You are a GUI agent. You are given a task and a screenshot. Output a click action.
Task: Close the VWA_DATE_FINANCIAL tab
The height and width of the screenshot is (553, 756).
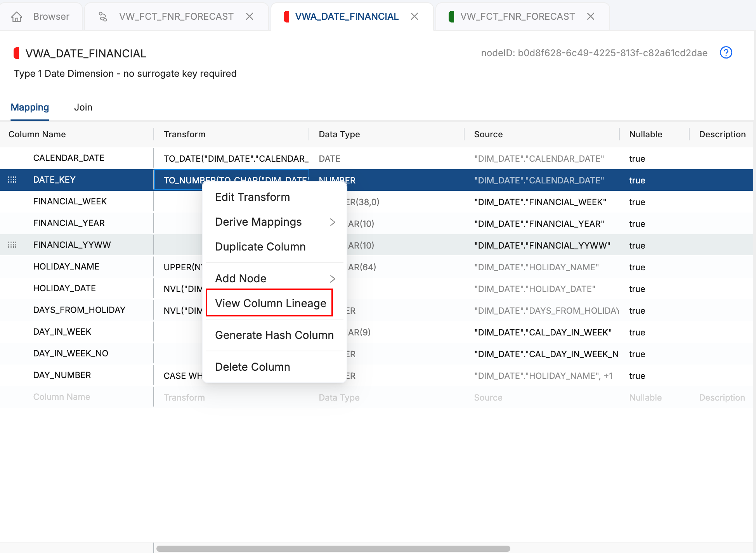[x=414, y=17]
